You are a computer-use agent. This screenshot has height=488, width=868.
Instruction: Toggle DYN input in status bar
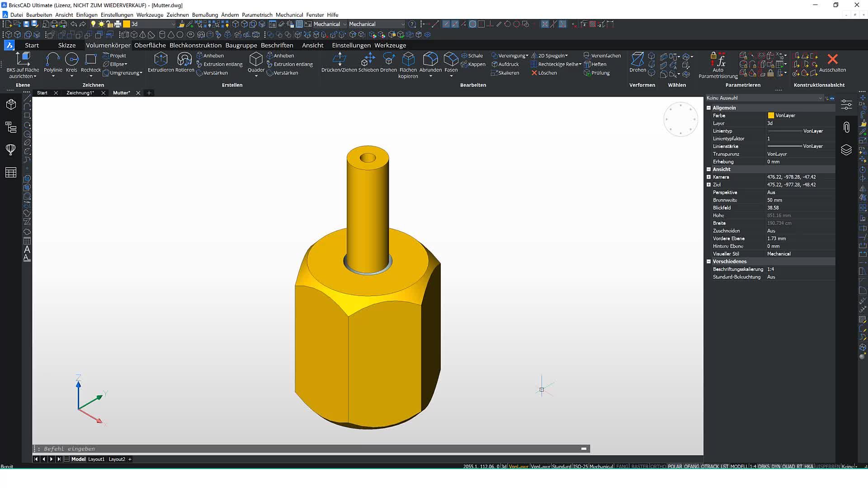coord(776,466)
